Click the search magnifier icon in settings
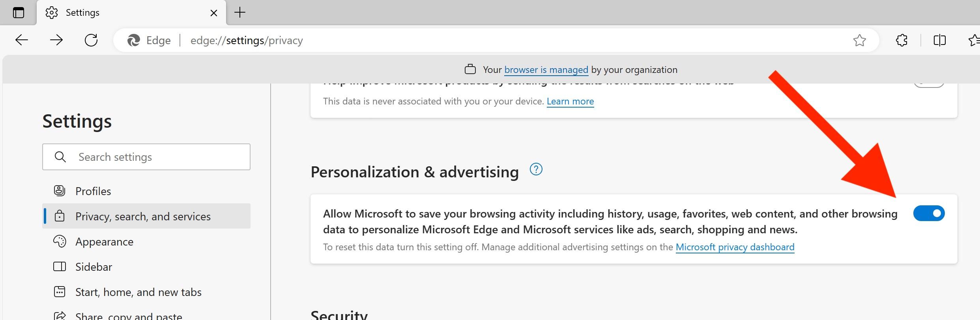Screen dimensions: 980x320 60,157
